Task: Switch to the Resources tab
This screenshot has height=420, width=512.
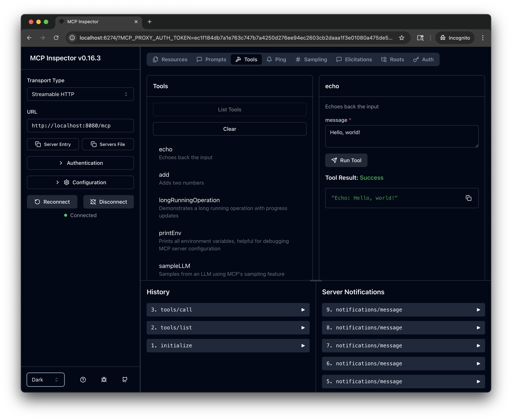Action: 170,60
